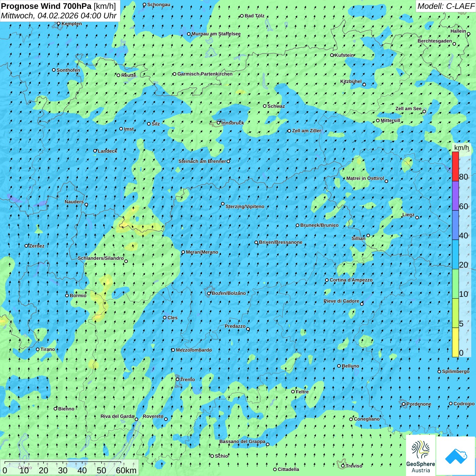Click the Zernez label
476x476 pixels.
37,246
